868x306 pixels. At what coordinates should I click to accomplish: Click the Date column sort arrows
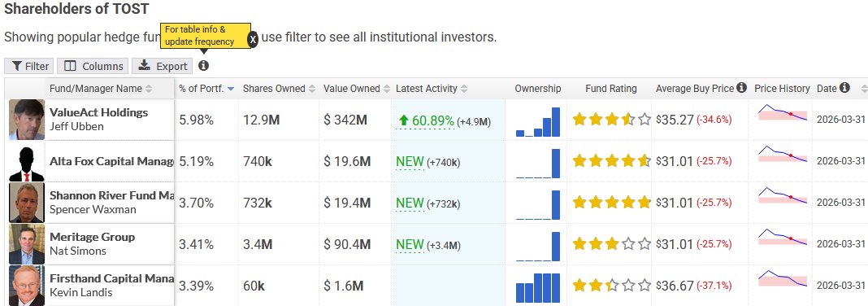click(864, 89)
